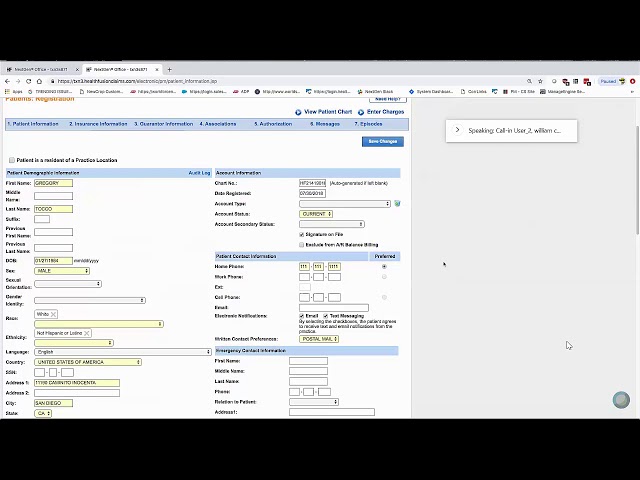Viewport: 640px width, 480px height.
Task: Open the Sexual Orientation dropdown
Action: (x=68, y=284)
